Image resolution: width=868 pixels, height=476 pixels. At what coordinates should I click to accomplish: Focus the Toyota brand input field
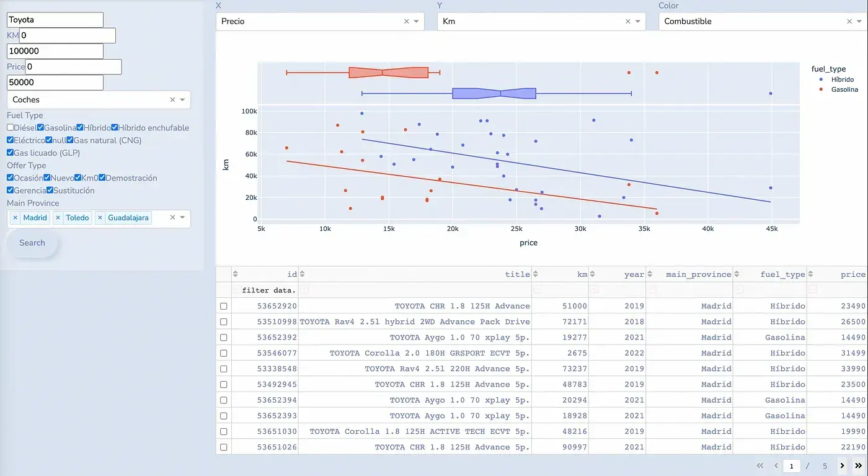point(55,20)
